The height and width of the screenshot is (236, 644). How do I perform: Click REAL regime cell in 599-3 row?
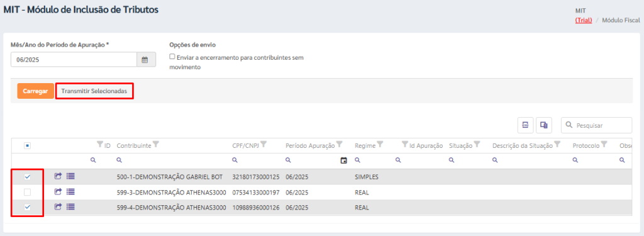(x=362, y=192)
